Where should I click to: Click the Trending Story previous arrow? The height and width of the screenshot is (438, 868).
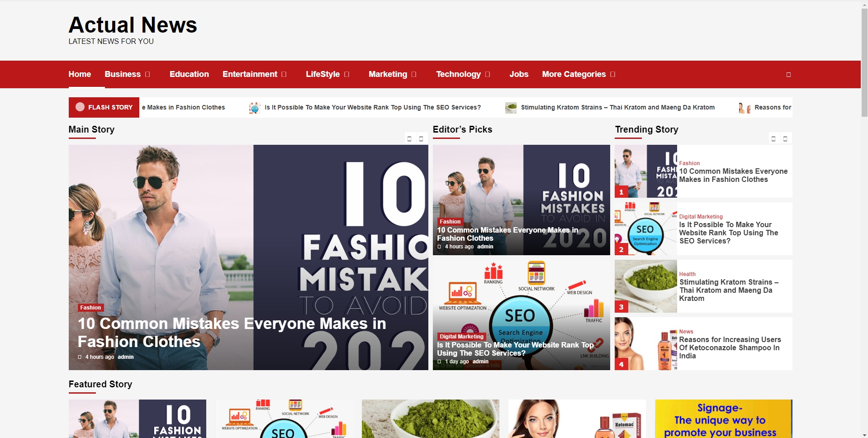(773, 138)
